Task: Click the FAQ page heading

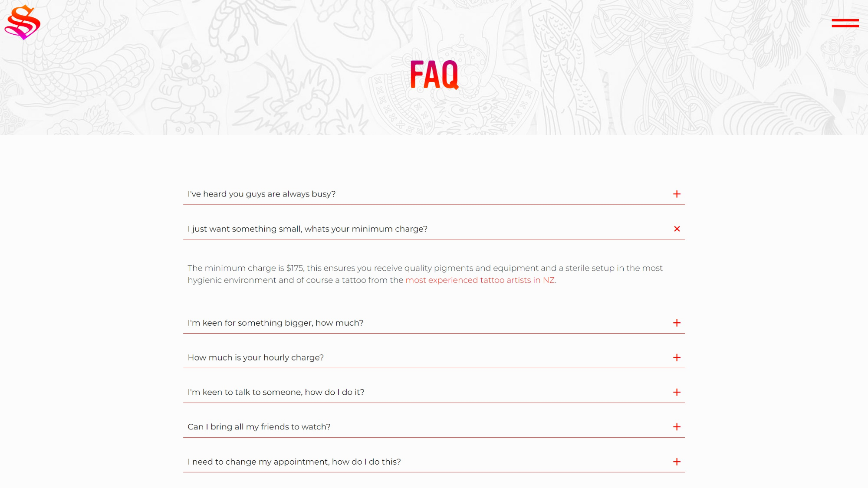Action: click(x=434, y=75)
